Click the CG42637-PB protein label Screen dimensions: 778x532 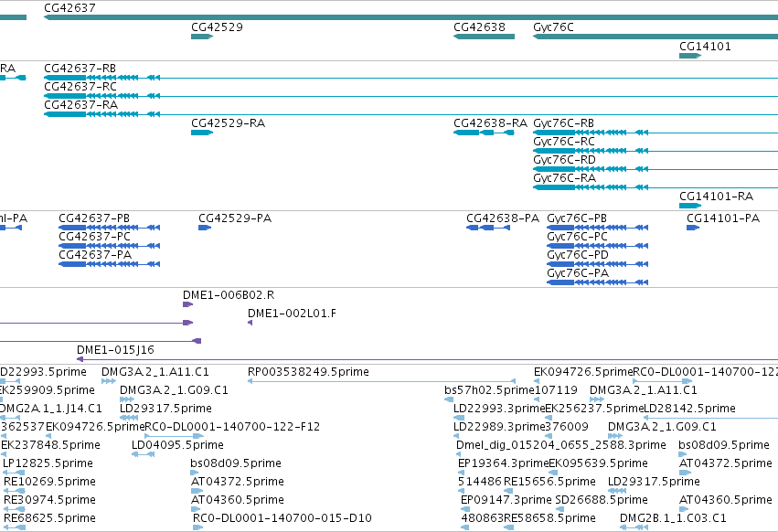click(94, 218)
